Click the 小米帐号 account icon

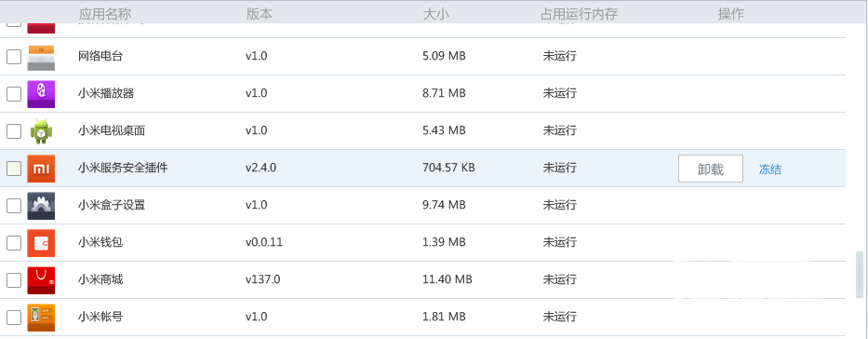pos(41,318)
